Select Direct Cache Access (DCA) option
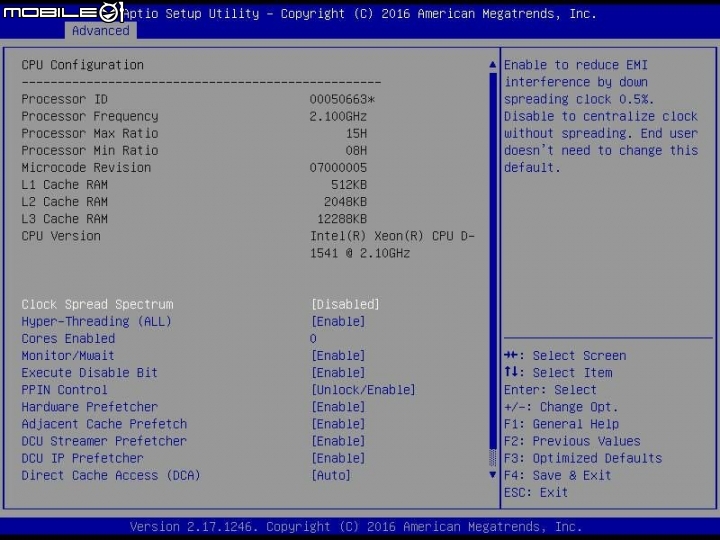The height and width of the screenshot is (540, 720). [111, 475]
